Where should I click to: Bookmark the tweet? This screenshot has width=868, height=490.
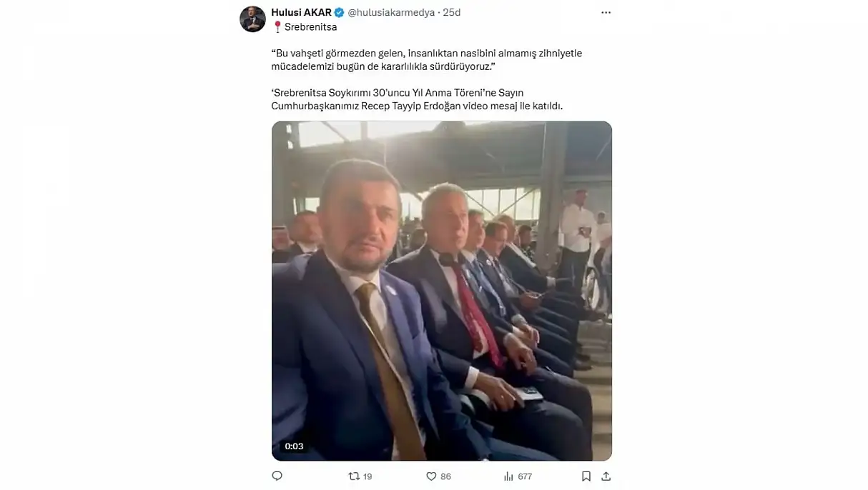coord(586,476)
